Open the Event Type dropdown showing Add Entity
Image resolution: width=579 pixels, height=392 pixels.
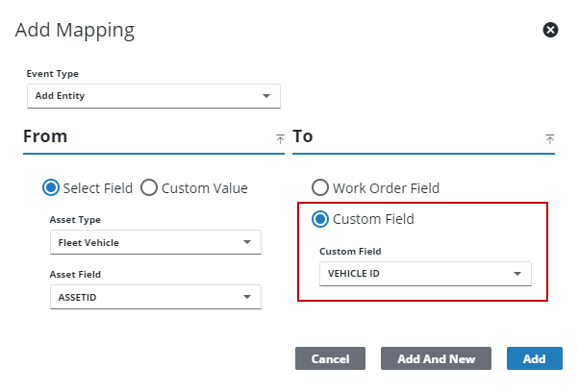(153, 96)
